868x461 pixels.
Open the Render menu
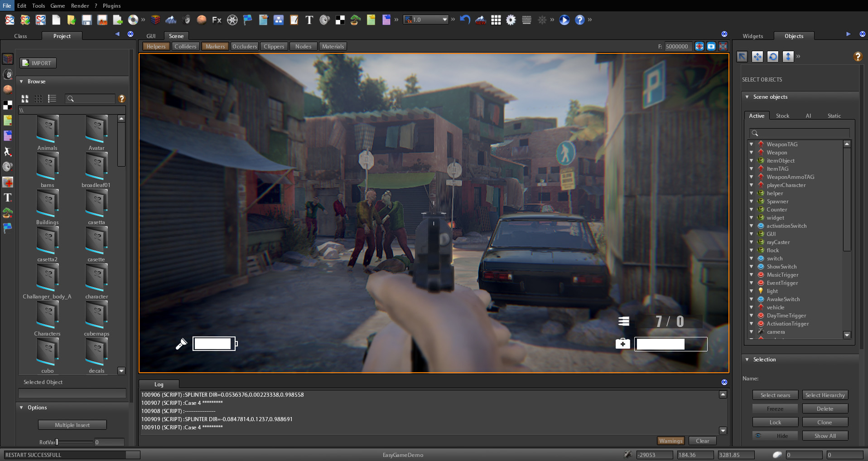tap(80, 5)
